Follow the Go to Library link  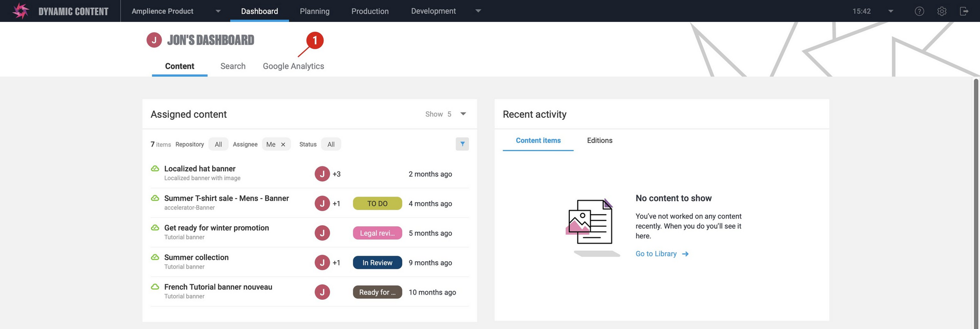[656, 254]
